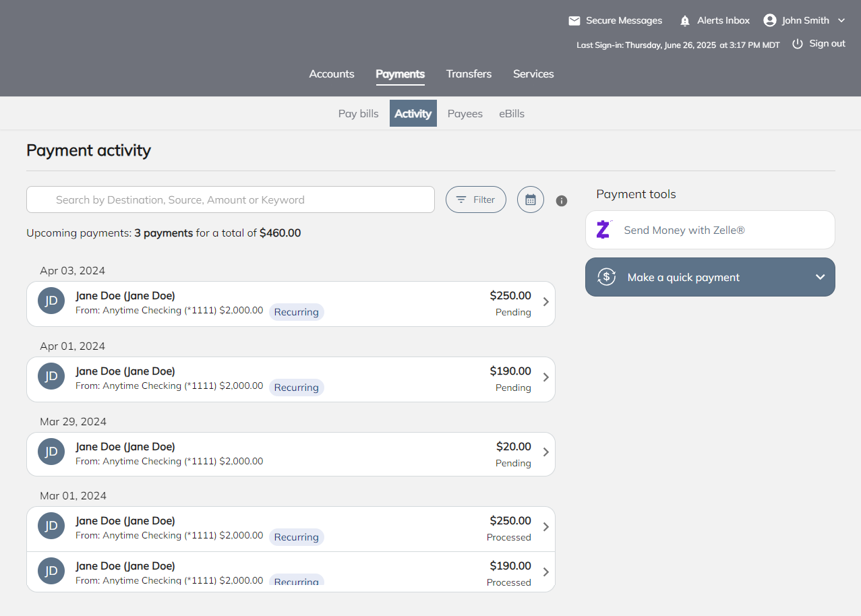The image size is (861, 616).
Task: Click the Recurring tag on Mar 01 $250.00 payment
Action: click(x=297, y=537)
